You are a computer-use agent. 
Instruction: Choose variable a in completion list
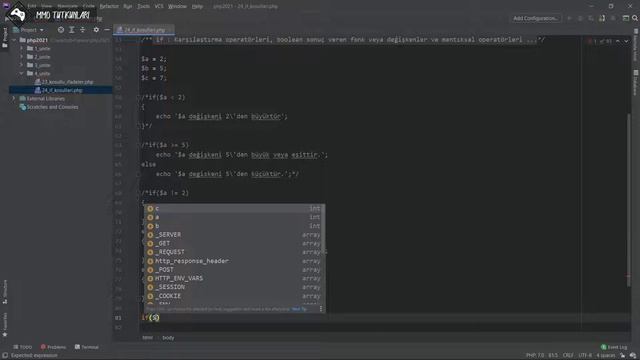coord(234,217)
